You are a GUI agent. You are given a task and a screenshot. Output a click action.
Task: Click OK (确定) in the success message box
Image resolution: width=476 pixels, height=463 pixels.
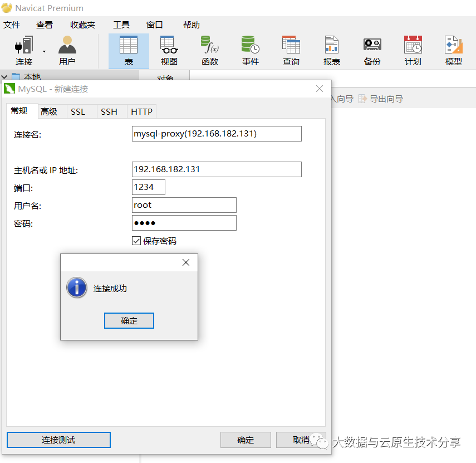coord(129,320)
